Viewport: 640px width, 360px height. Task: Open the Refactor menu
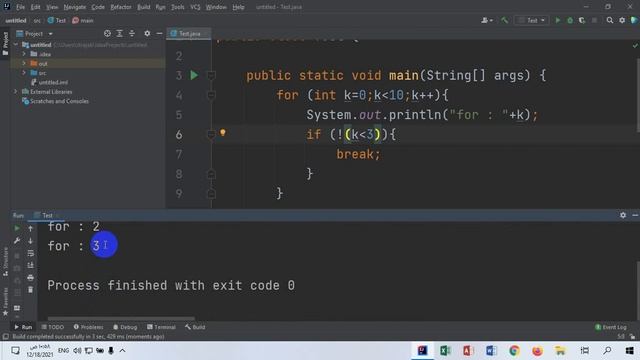121,7
